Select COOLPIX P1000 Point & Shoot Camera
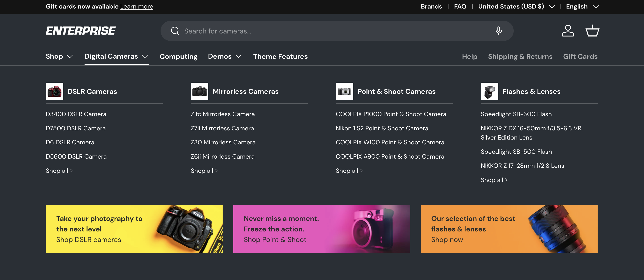644x280 pixels. 391,114
